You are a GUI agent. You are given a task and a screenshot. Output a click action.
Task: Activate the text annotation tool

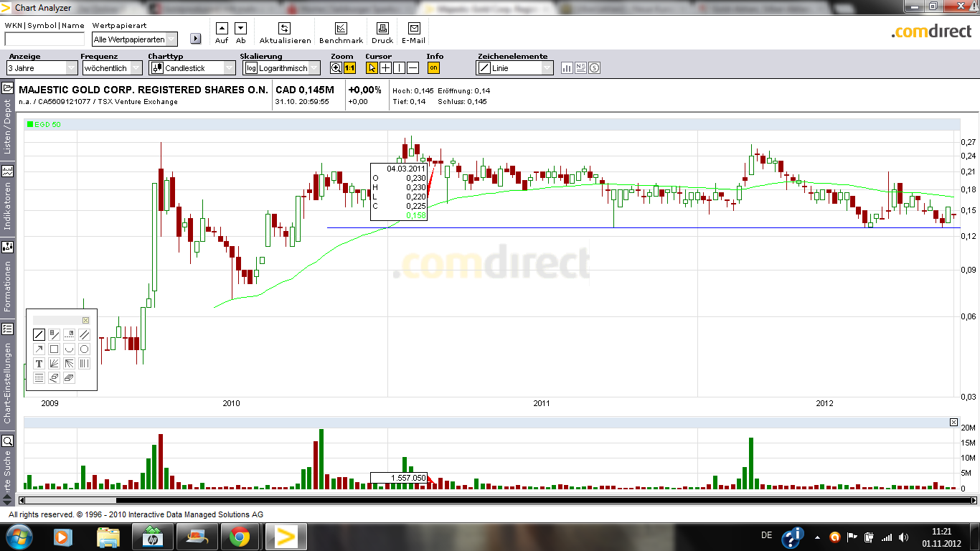[39, 364]
